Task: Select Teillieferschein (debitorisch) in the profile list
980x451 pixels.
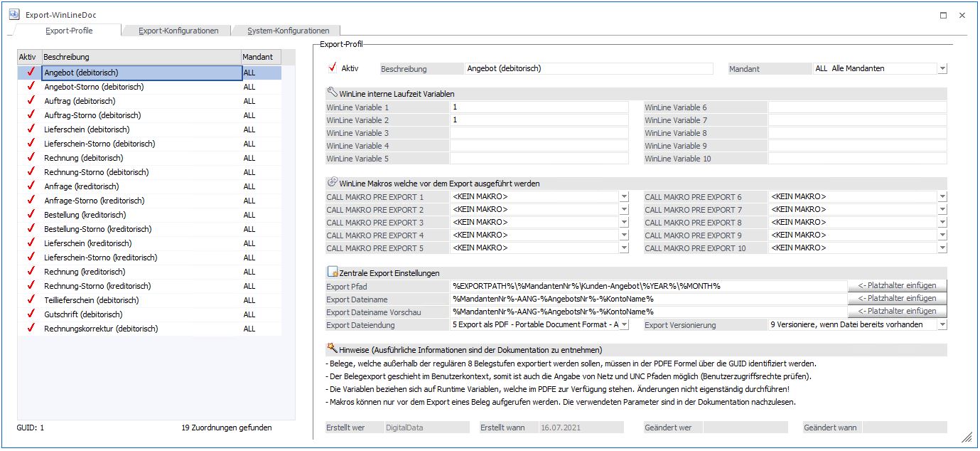Action: pyautogui.click(x=83, y=300)
